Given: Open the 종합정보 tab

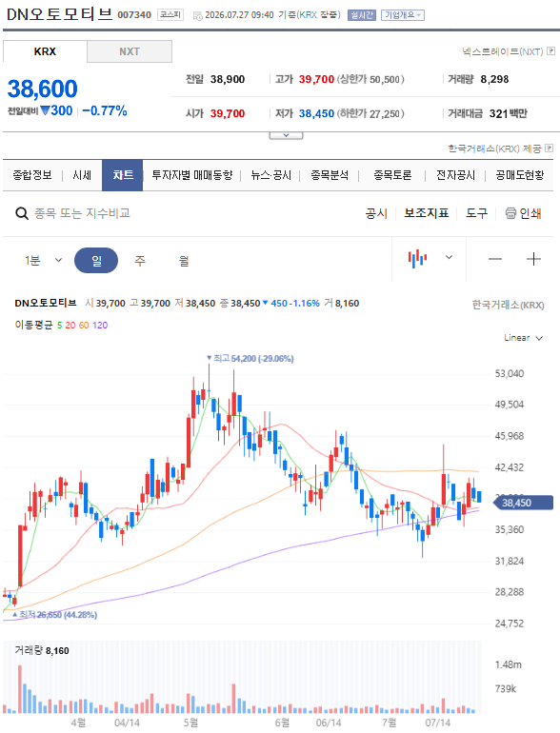Looking at the screenshot, I should click(32, 175).
